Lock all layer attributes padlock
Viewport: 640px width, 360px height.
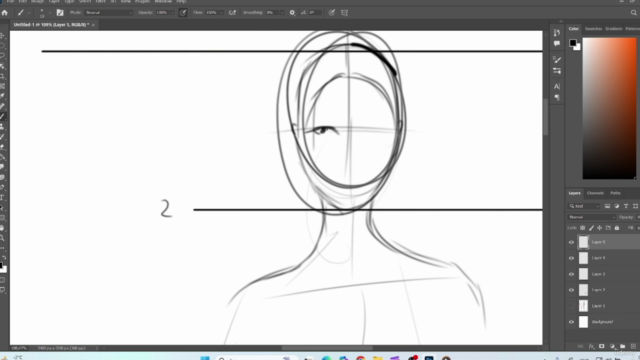tap(617, 228)
